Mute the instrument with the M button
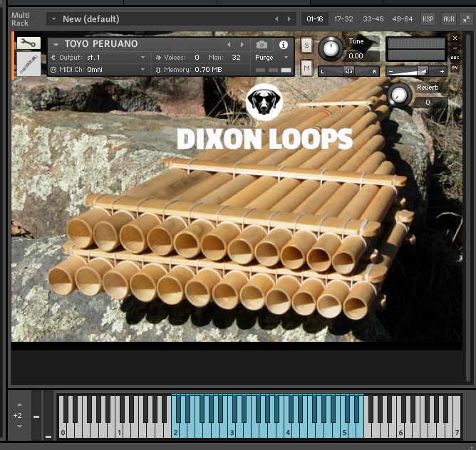The height and width of the screenshot is (450, 476). point(306,68)
